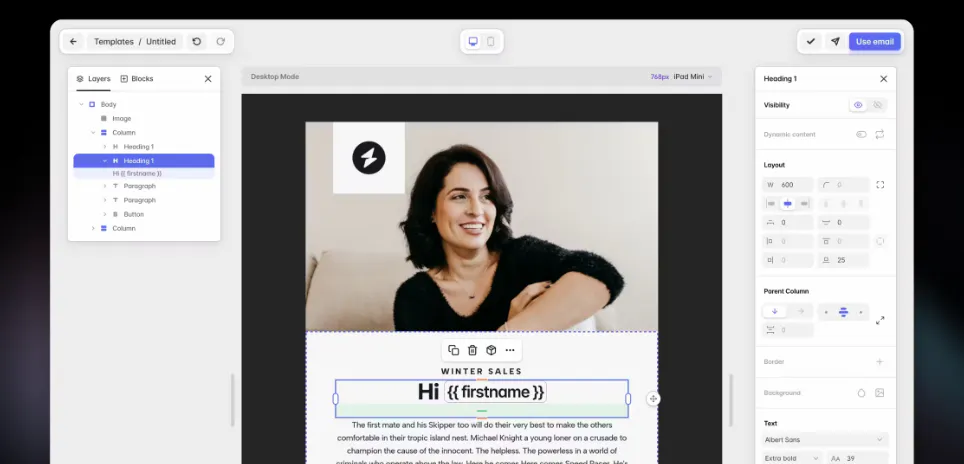Click the move handle beside the heading
This screenshot has width=964, height=464.
coord(653,399)
